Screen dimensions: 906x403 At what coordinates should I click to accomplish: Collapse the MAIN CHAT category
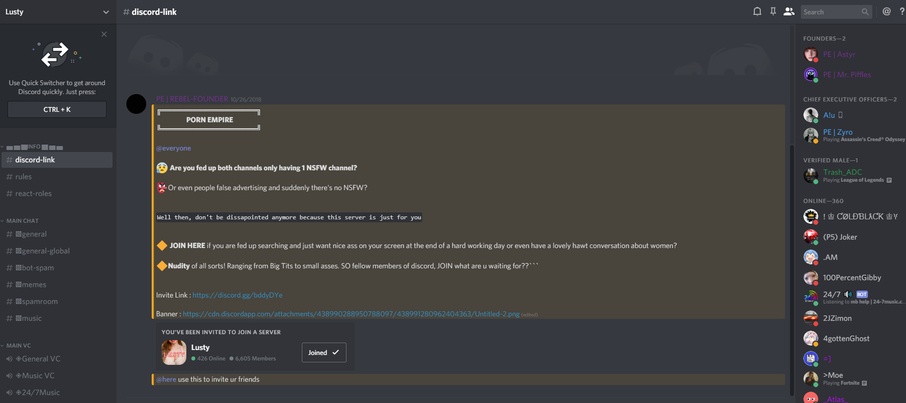(22, 221)
